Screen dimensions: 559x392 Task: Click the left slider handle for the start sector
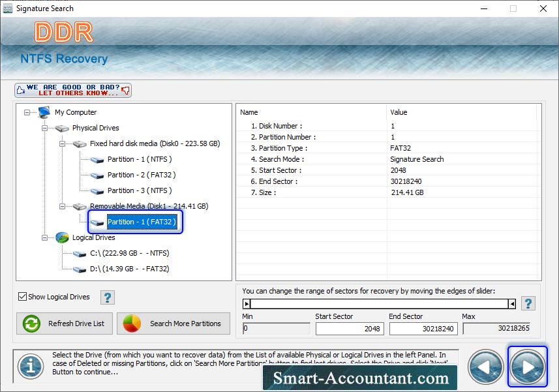[x=247, y=304]
